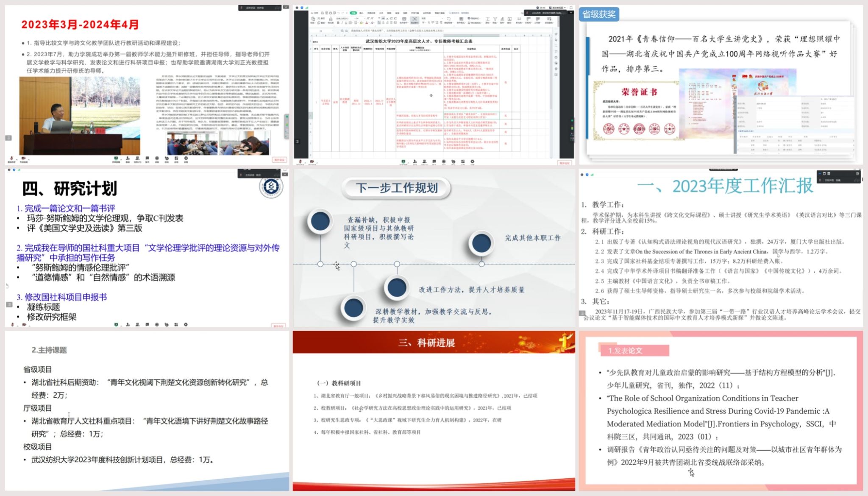
Task: Open Insert tab in spreadsheet ribbon
Action: (362, 13)
